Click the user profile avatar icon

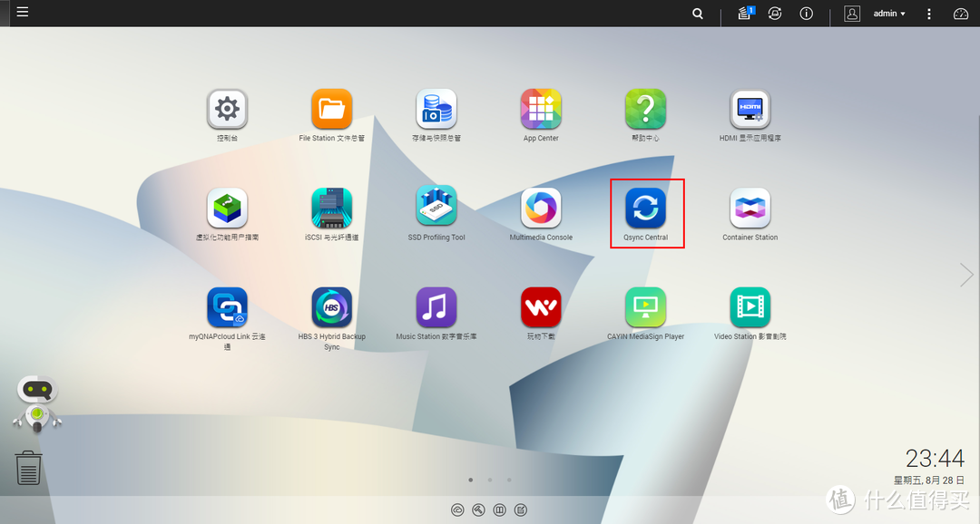coord(852,13)
